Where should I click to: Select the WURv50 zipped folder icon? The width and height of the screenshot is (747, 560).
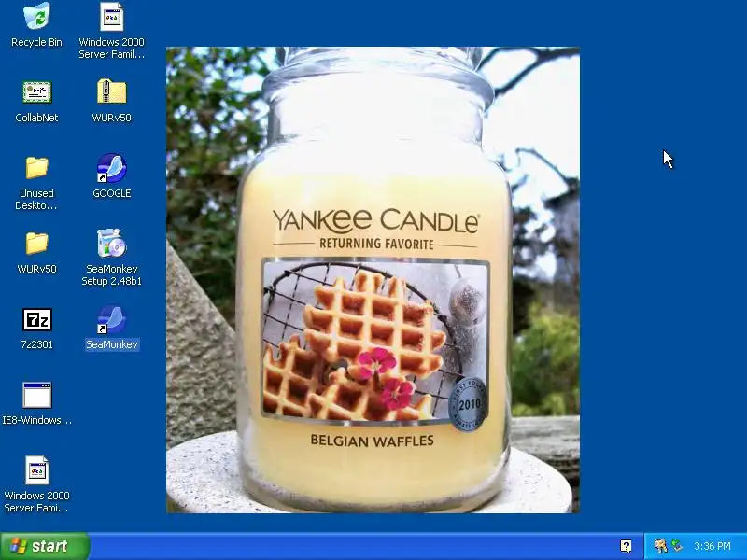click(111, 91)
